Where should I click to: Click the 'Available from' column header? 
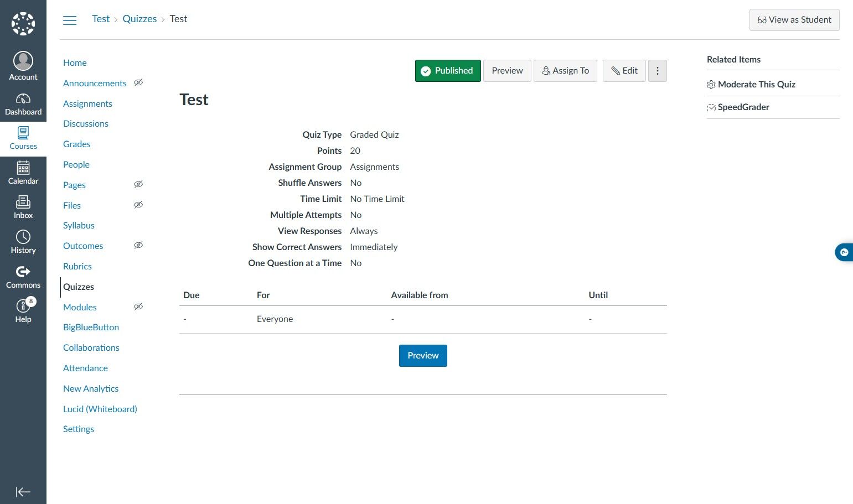pyautogui.click(x=420, y=295)
